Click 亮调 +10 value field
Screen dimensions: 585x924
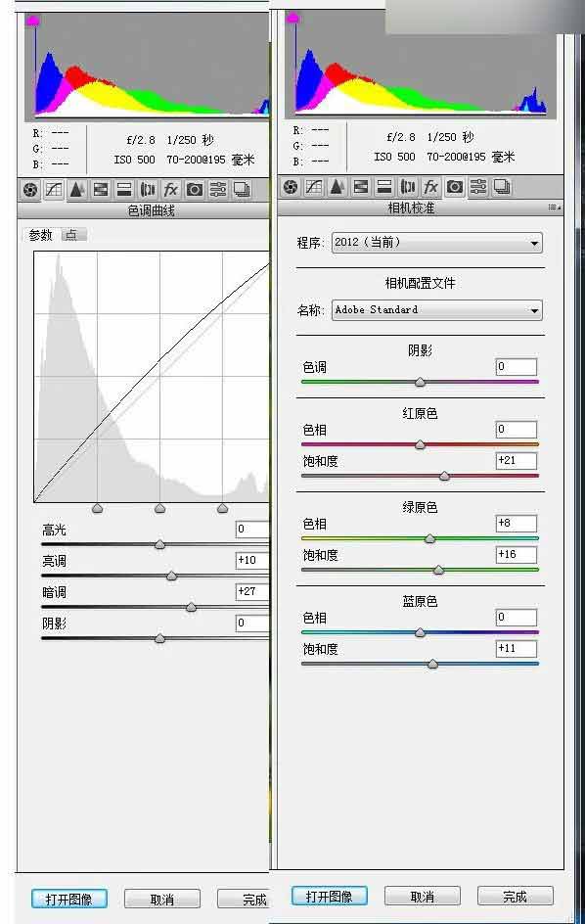coord(252,561)
